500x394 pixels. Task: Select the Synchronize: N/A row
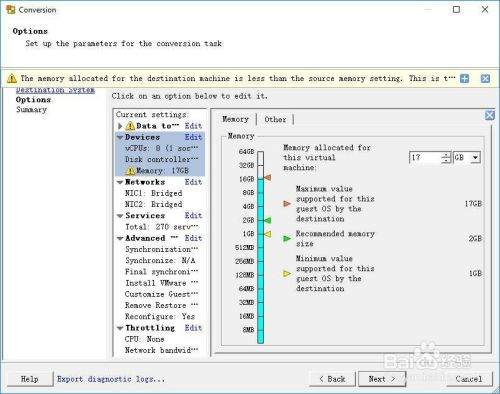coord(160,261)
